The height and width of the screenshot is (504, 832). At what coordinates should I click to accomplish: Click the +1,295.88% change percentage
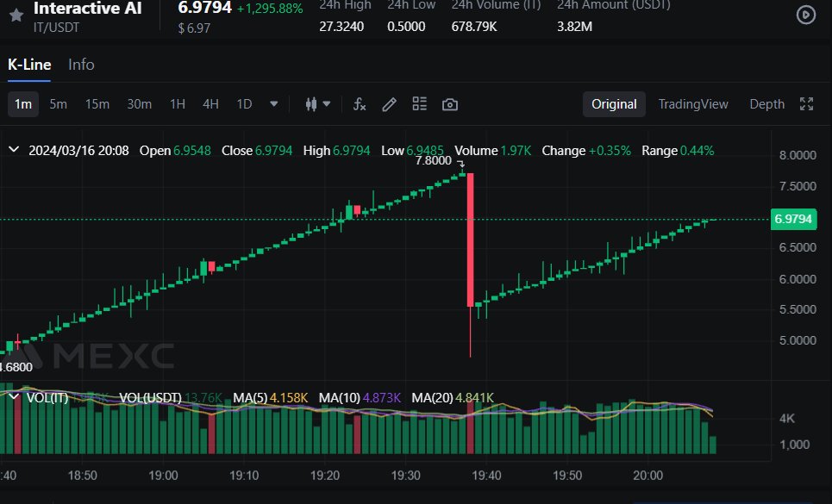(x=270, y=9)
